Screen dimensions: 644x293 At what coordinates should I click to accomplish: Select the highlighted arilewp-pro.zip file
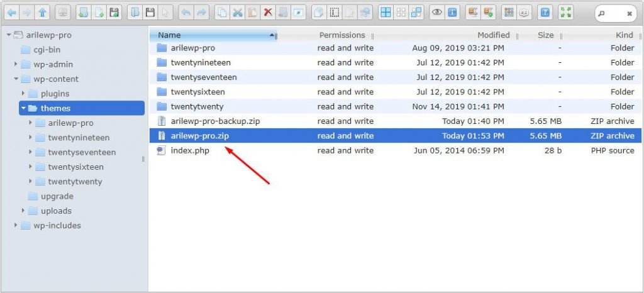point(396,136)
